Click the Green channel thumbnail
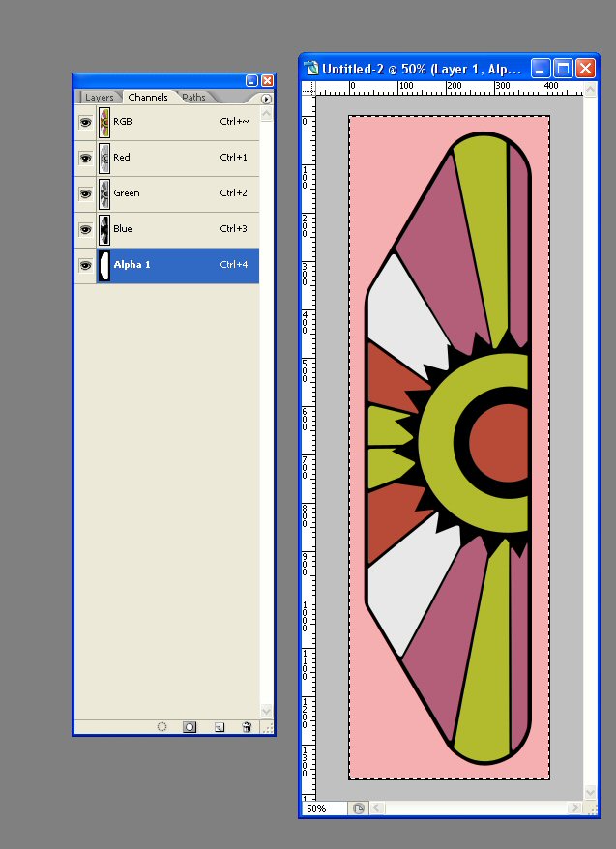 pyautogui.click(x=104, y=193)
